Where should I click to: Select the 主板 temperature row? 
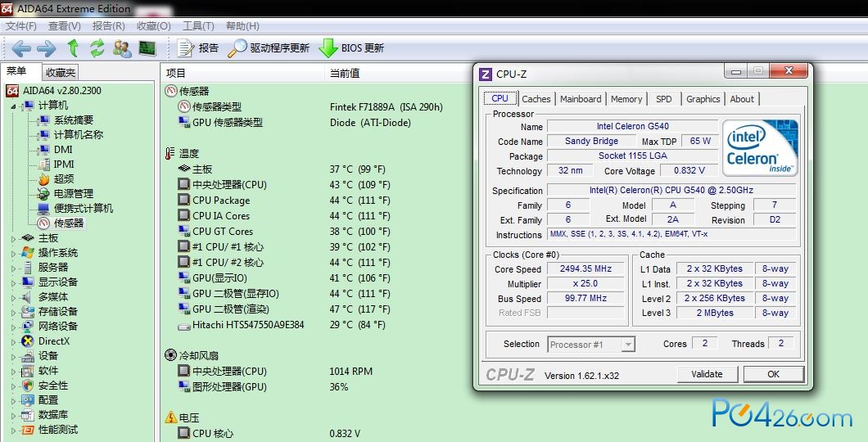[281, 169]
